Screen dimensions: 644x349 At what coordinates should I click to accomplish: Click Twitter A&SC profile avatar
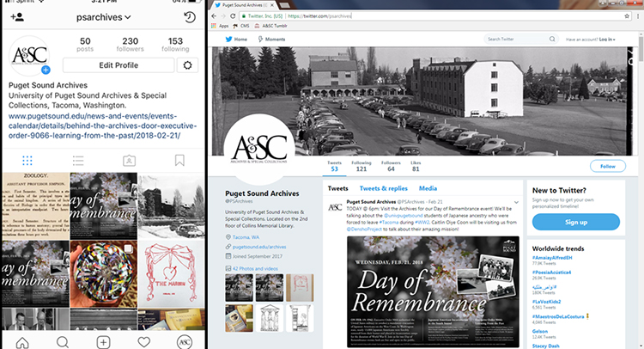coord(258,150)
